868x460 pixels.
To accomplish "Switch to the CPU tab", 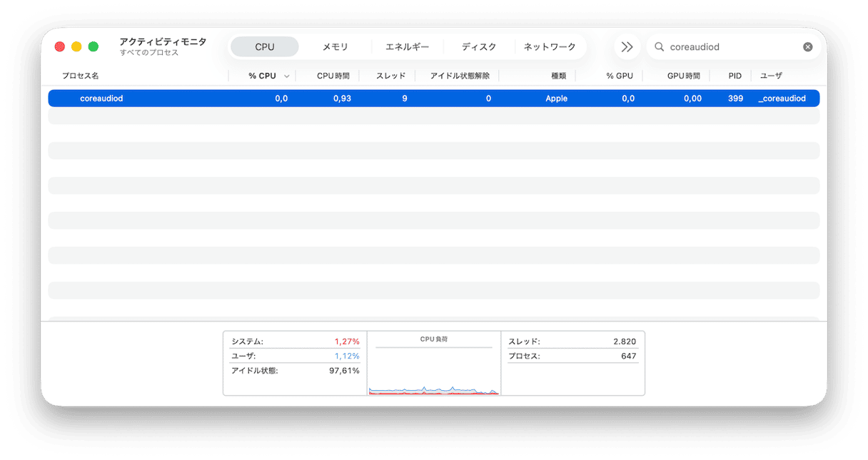I will (x=264, y=47).
